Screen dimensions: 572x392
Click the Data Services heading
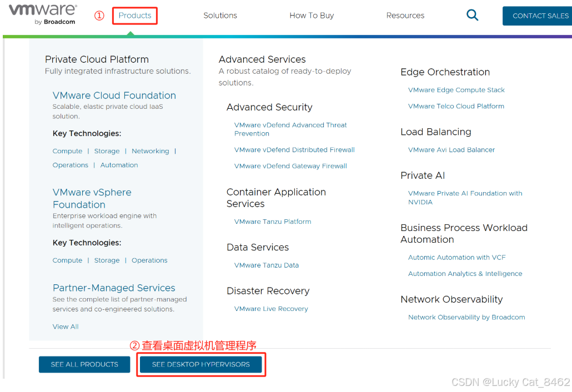click(x=258, y=247)
